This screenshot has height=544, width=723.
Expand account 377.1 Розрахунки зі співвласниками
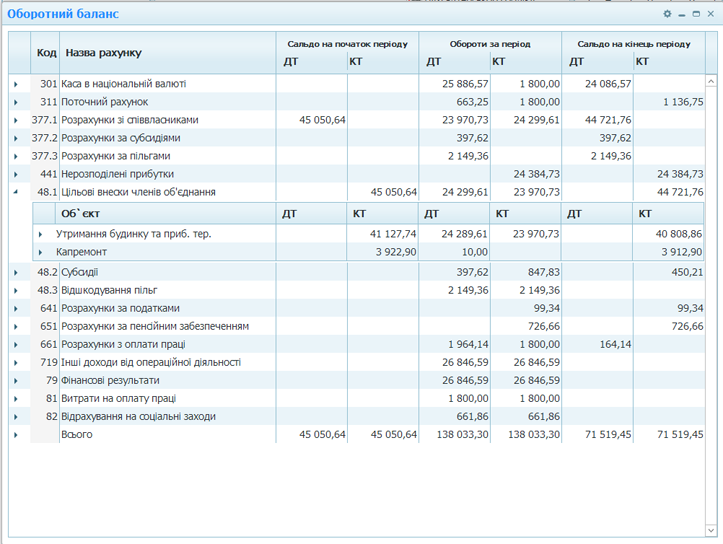pyautogui.click(x=16, y=120)
